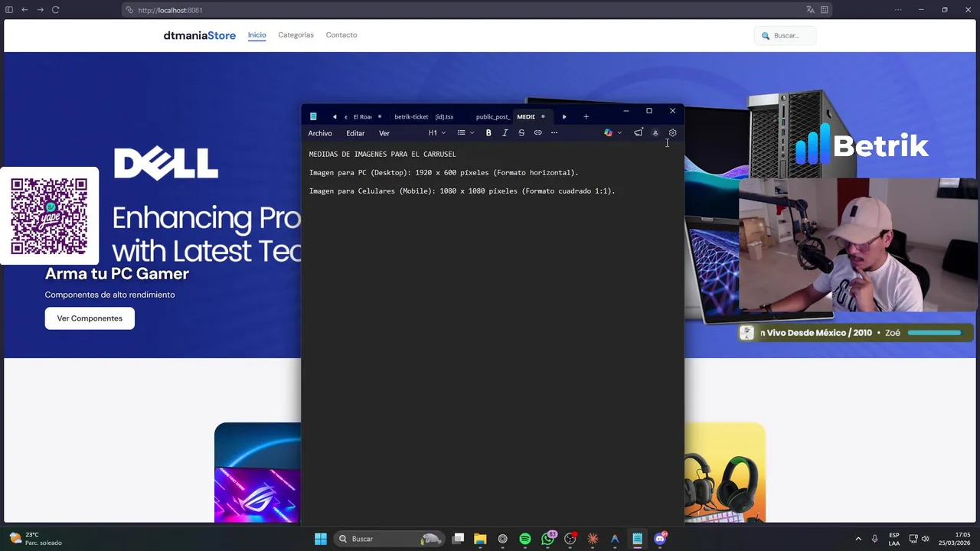Open the heading H1 dropdown
The height and width of the screenshot is (551, 980).
[x=437, y=133]
